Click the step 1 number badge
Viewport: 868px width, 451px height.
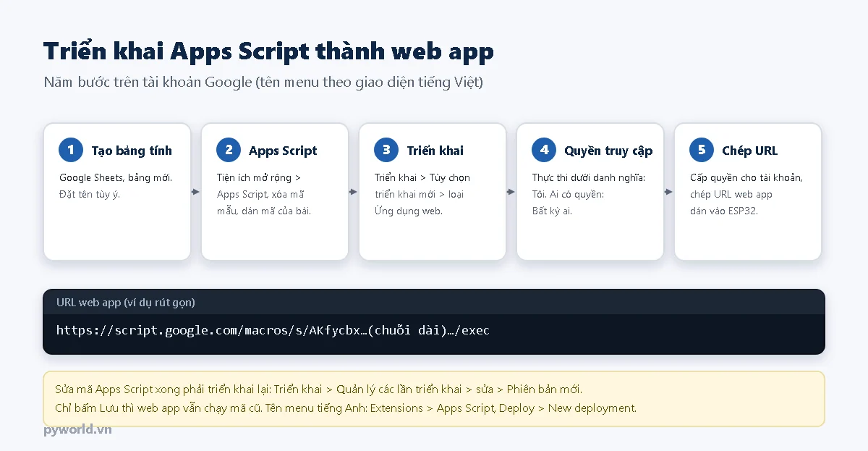click(x=71, y=150)
